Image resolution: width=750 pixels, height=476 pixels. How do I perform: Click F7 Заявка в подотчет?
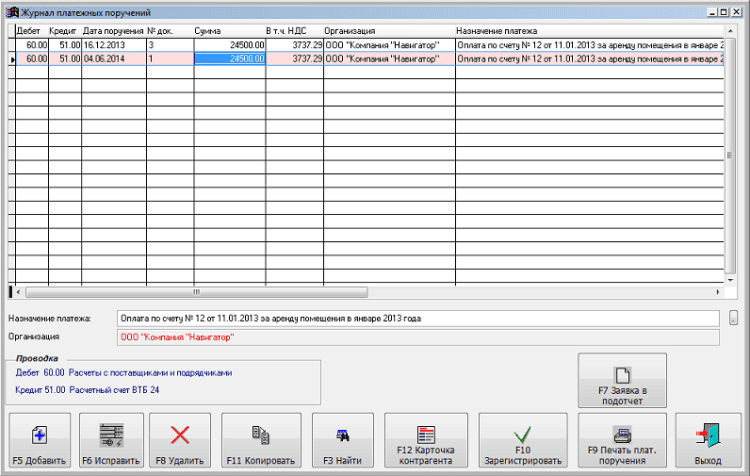pyautogui.click(x=622, y=380)
